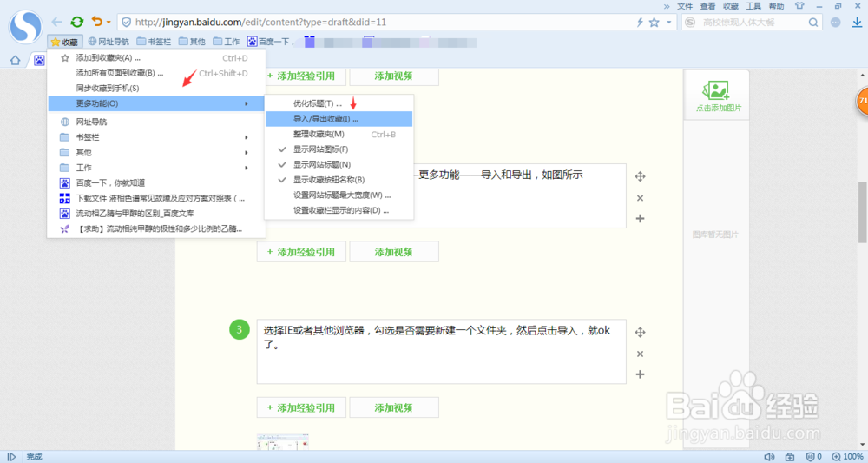The width and height of the screenshot is (868, 463).
Task: Open the 其他 folder on bookmarks bar
Action: click(192, 42)
